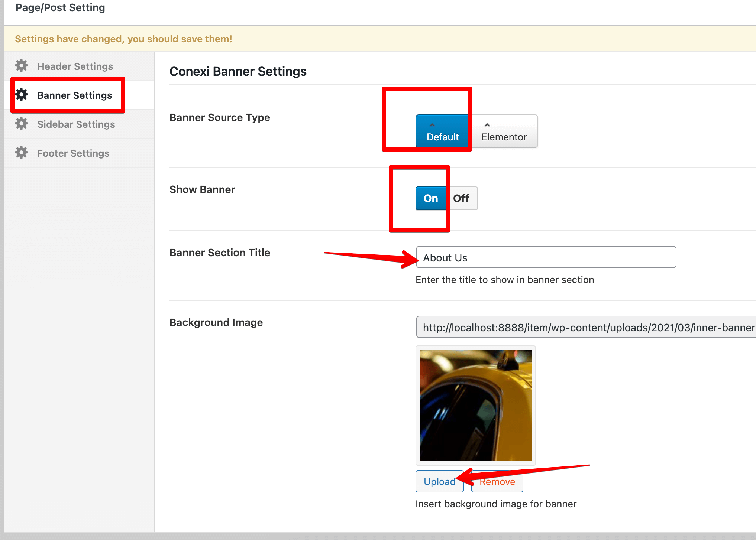This screenshot has height=540, width=756.
Task: Switch to the Banner Settings tab
Action: click(x=74, y=95)
